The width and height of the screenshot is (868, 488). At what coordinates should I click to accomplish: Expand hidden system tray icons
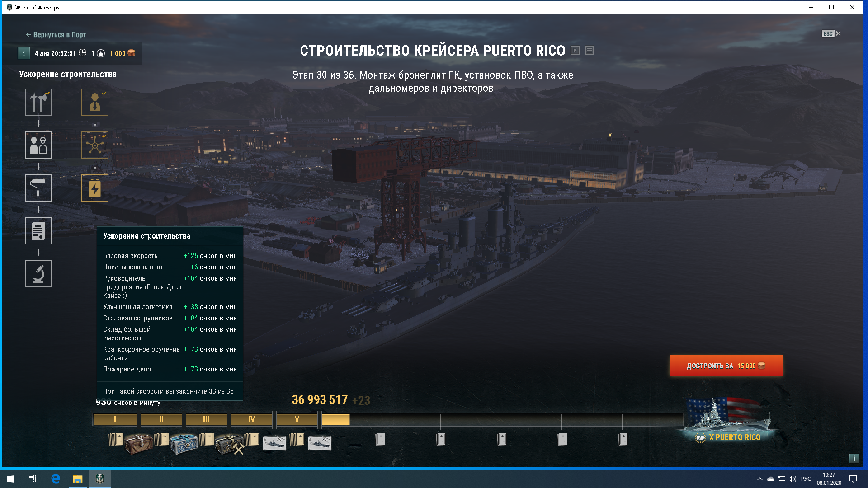coord(760,479)
